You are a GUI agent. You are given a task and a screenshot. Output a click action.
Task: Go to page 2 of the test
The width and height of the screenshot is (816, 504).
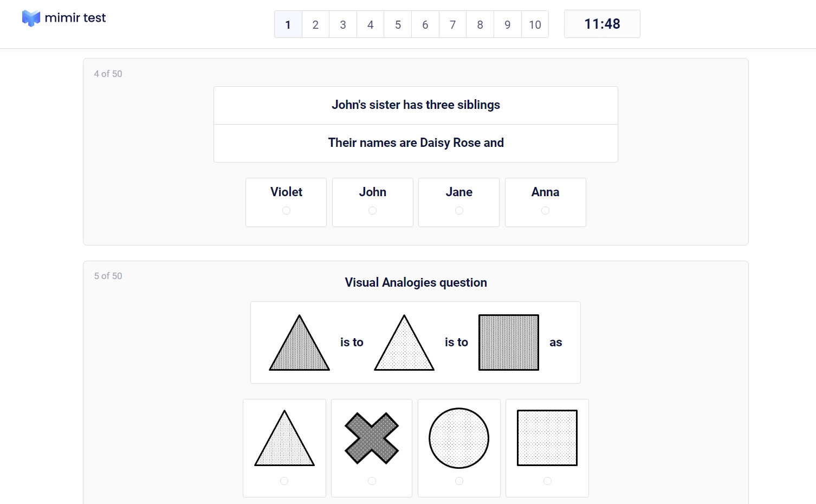pyautogui.click(x=315, y=24)
